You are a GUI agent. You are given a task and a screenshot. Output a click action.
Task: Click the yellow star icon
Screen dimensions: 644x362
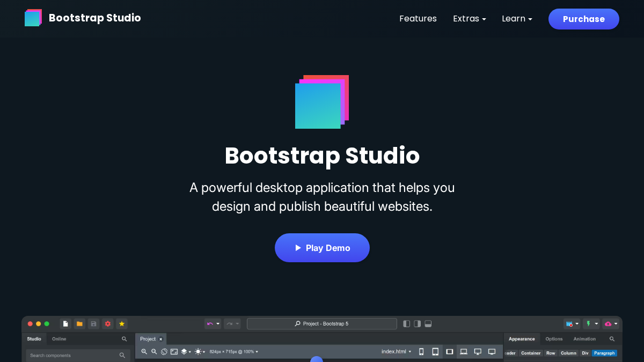122,324
